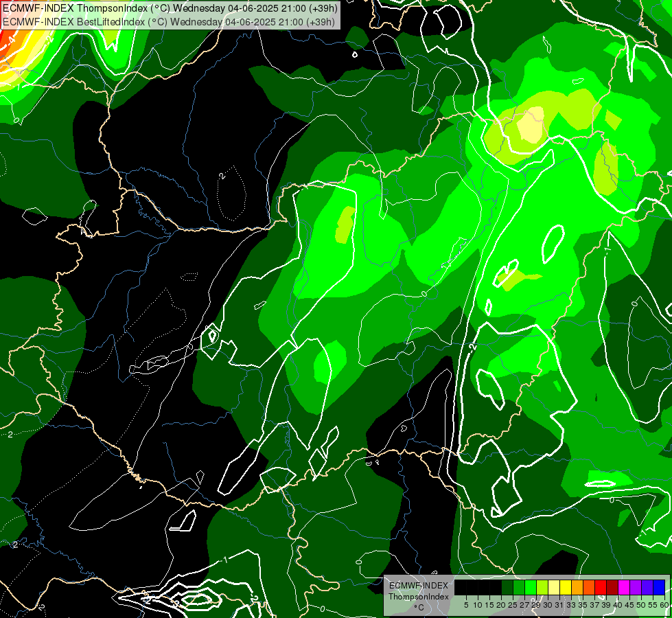Select the blue 55–60 legend swatch
The image size is (672, 618).
(659, 587)
